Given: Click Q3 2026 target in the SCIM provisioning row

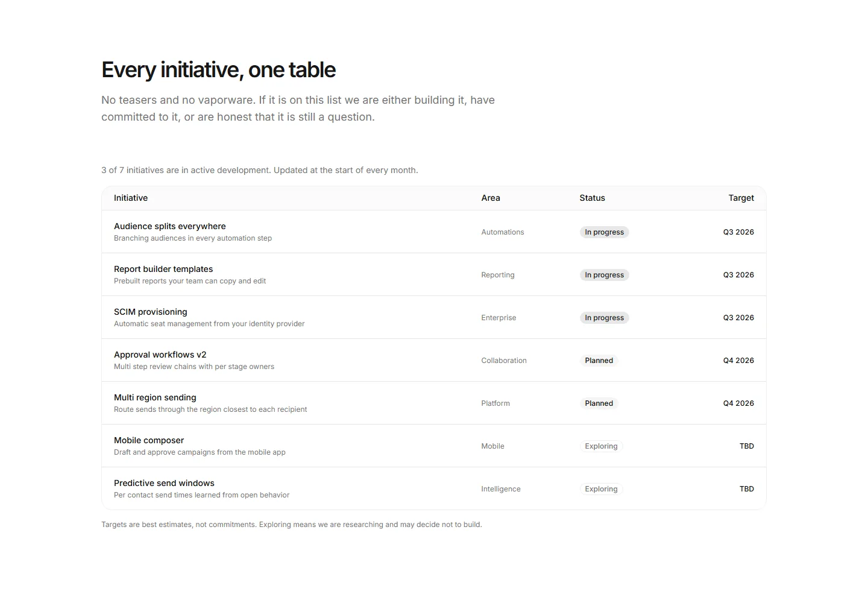Looking at the screenshot, I should [x=738, y=318].
